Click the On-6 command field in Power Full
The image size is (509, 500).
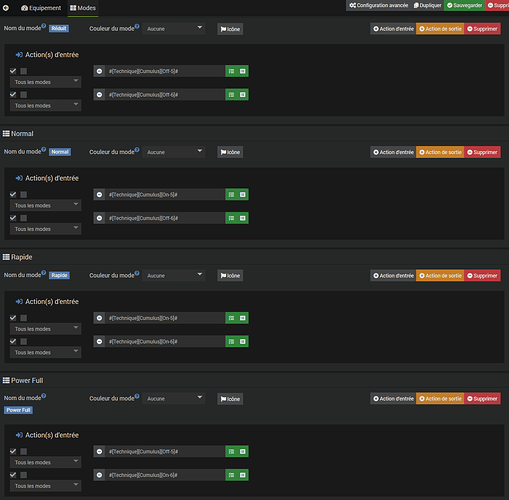point(165,475)
